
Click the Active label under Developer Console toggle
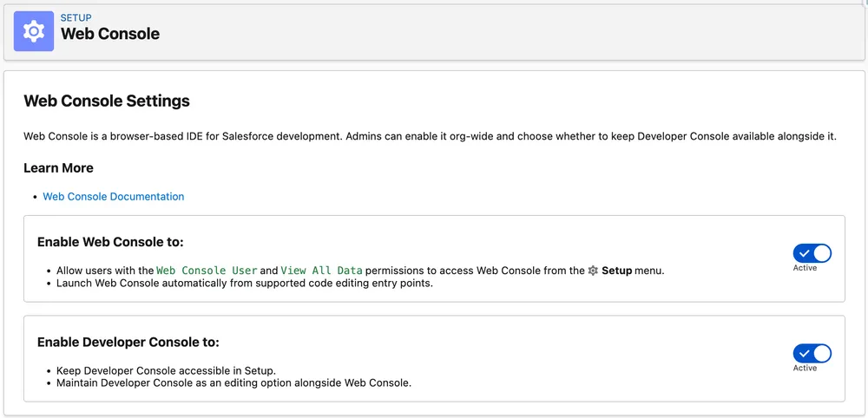click(805, 369)
